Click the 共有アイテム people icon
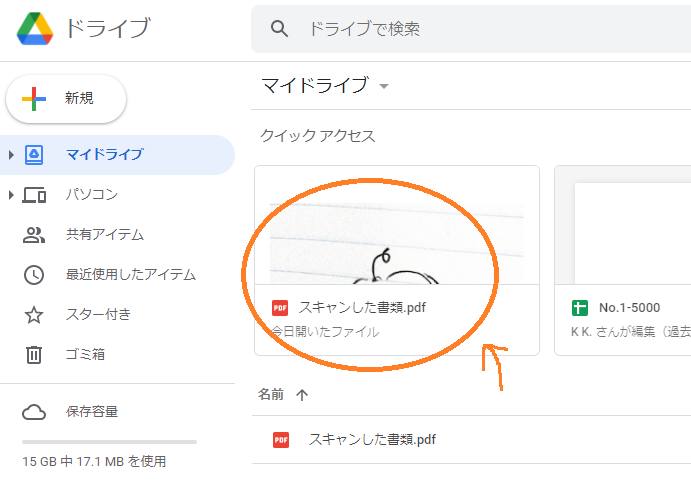 pos(34,235)
